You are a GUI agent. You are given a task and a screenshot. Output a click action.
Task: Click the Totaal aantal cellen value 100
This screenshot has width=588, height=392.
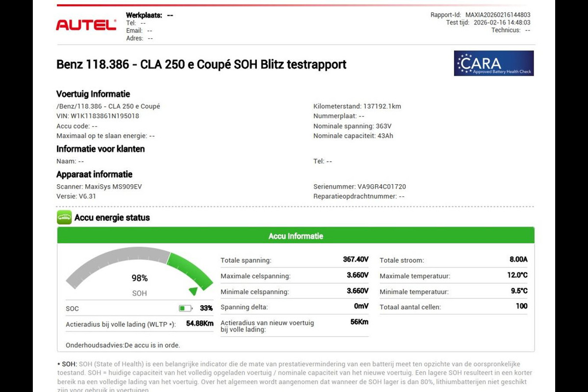coord(521,306)
